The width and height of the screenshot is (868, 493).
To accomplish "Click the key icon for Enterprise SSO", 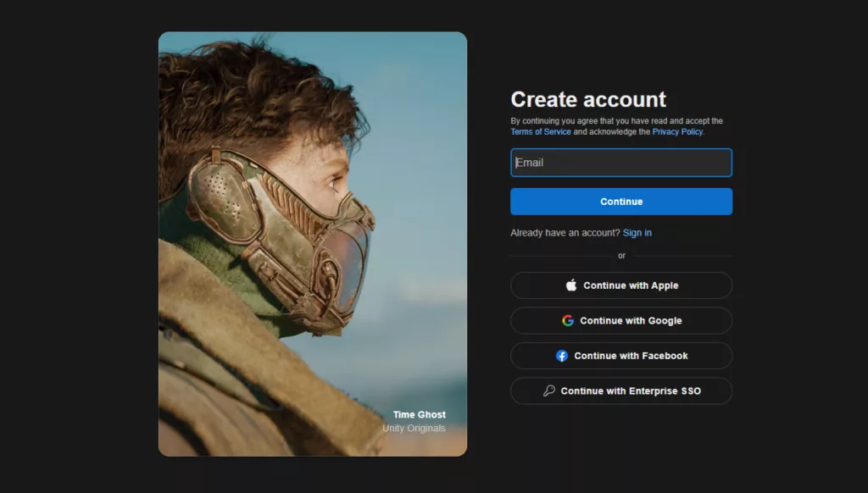I will (x=549, y=391).
